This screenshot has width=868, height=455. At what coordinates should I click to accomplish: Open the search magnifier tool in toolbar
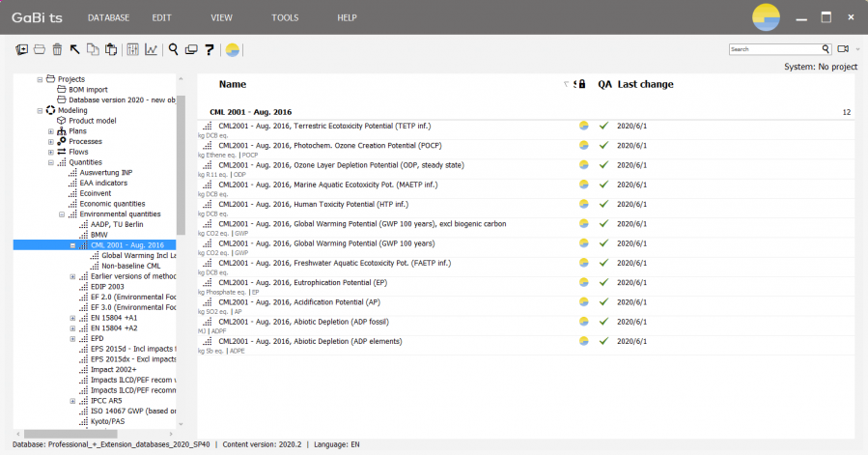click(x=173, y=49)
